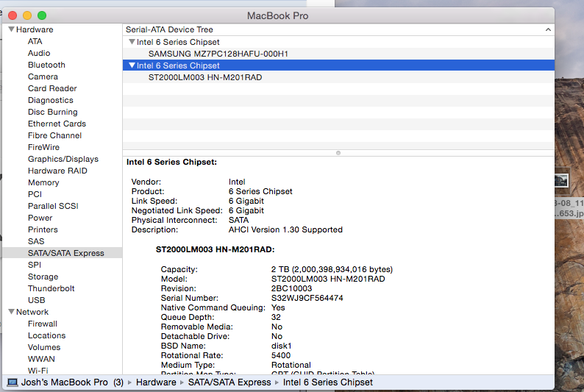The height and width of the screenshot is (392, 584).
Task: Collapse the selected Intel 6 Series Chipset triangle
Action: pos(132,65)
